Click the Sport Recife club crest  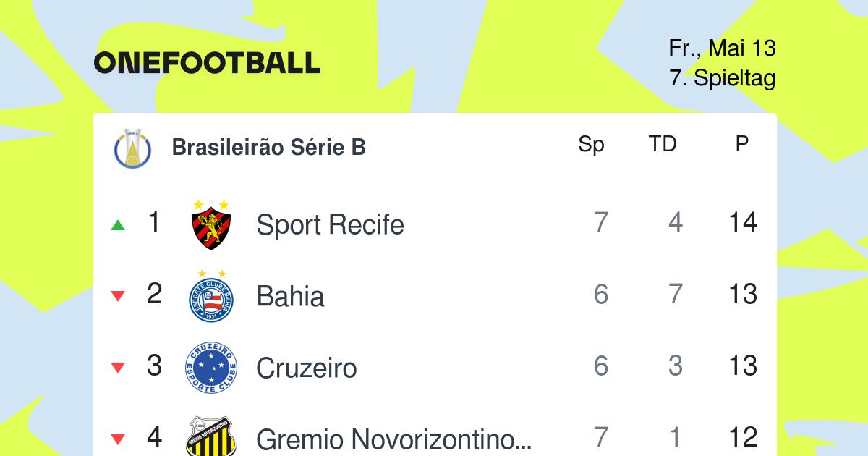tap(211, 224)
